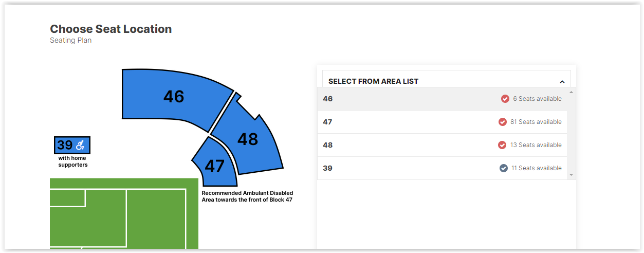Viewport: 644px width, 253px height.
Task: Click the grey checkmark icon for area 39
Action: click(504, 168)
